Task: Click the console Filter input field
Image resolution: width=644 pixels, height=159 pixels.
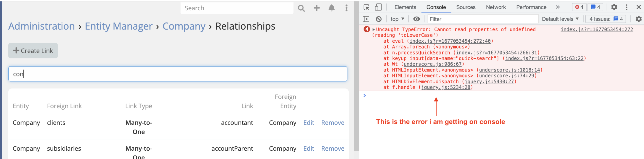Action: [x=483, y=19]
